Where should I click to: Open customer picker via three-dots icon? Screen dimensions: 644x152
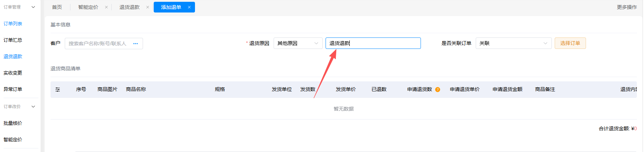[x=136, y=44]
